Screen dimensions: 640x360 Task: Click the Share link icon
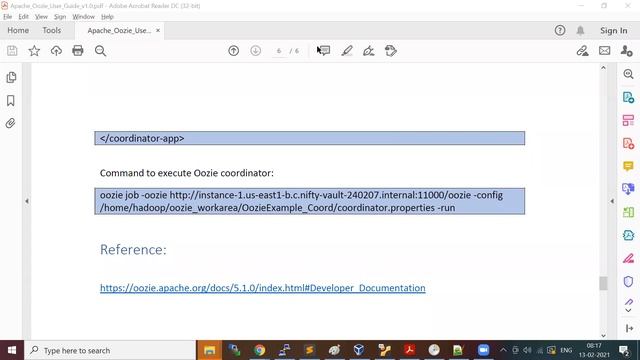coord(582,51)
